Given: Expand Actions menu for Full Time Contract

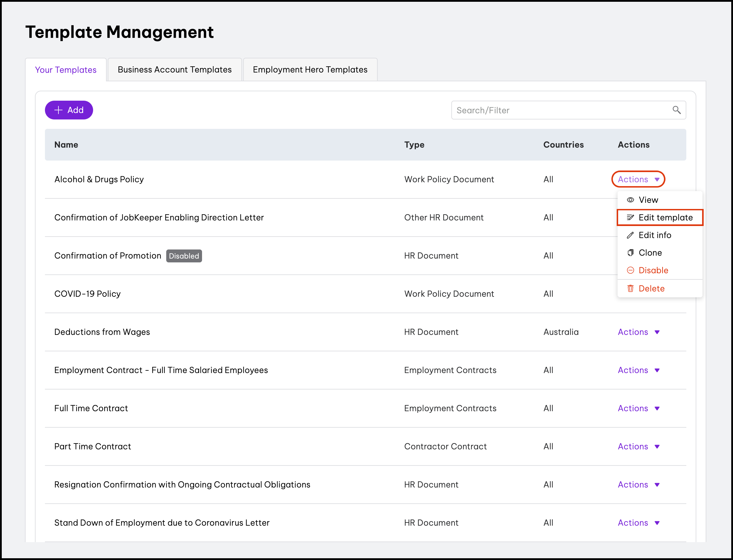Looking at the screenshot, I should (638, 408).
